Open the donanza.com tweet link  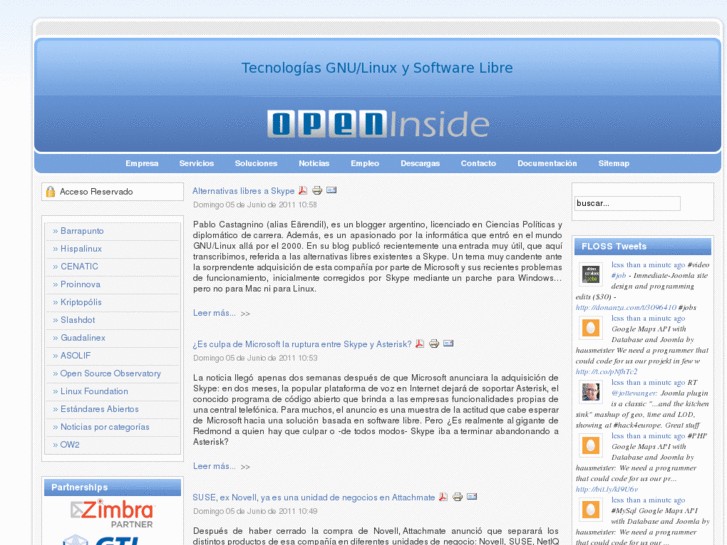pyautogui.click(x=626, y=308)
